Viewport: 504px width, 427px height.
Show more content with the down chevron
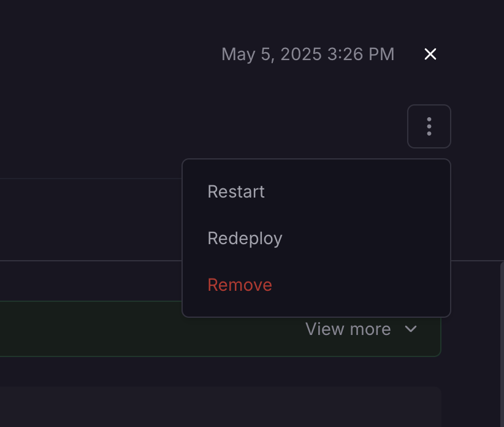click(x=411, y=329)
